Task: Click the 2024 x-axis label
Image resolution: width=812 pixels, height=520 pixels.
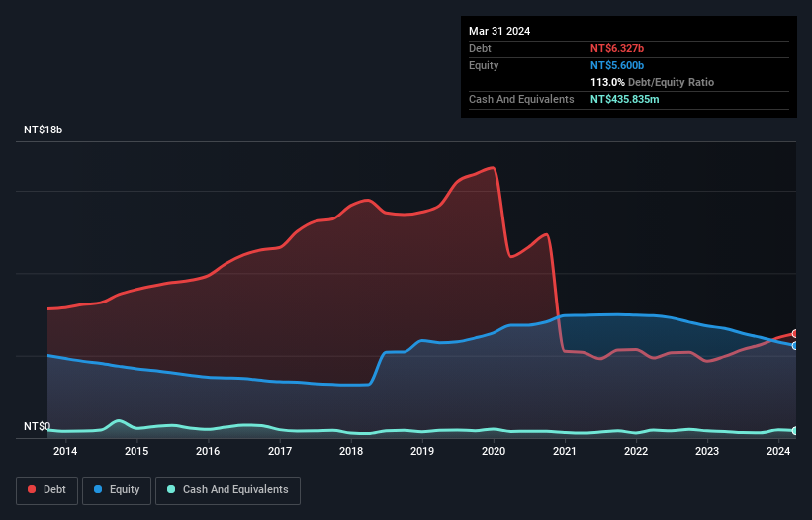Action: (778, 451)
